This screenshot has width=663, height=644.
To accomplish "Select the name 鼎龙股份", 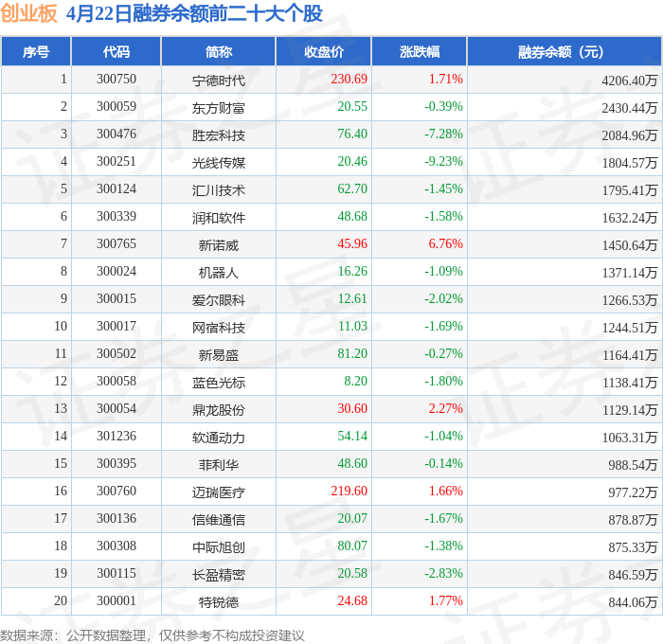I will 219,410.
